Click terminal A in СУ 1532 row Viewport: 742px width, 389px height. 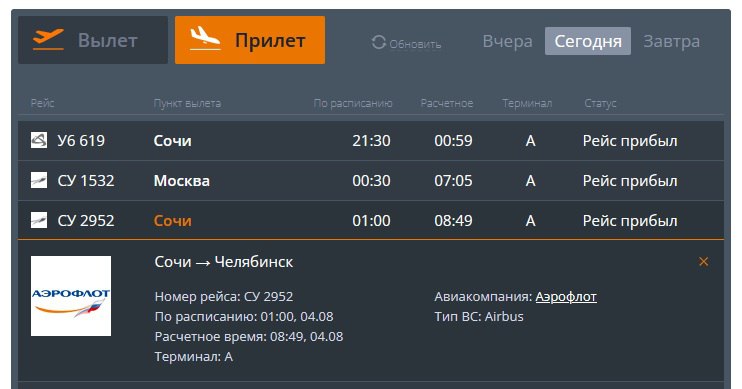click(530, 181)
